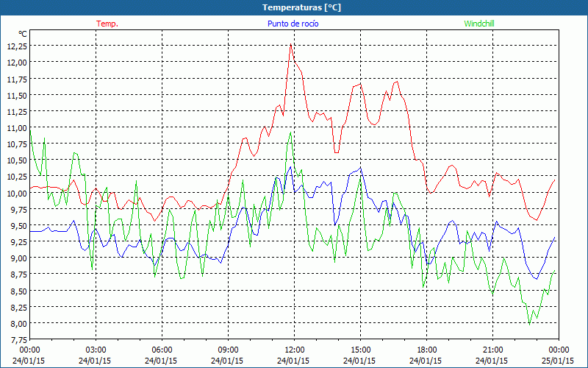The image size is (588, 368).
Task: Click the 18:00 time axis label
Action: (427, 350)
